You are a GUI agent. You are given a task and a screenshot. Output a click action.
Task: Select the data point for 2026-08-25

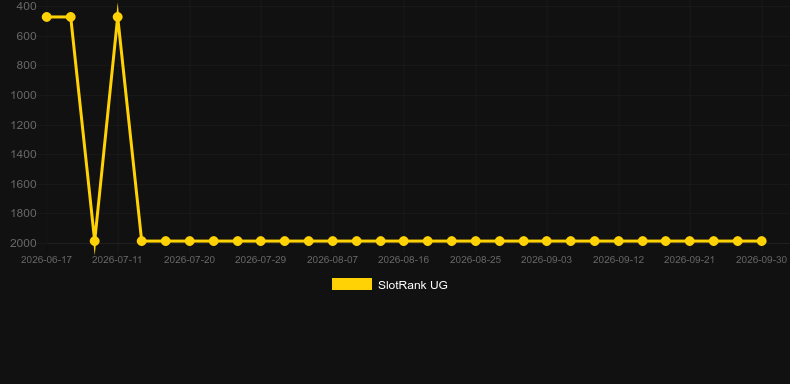pos(475,241)
